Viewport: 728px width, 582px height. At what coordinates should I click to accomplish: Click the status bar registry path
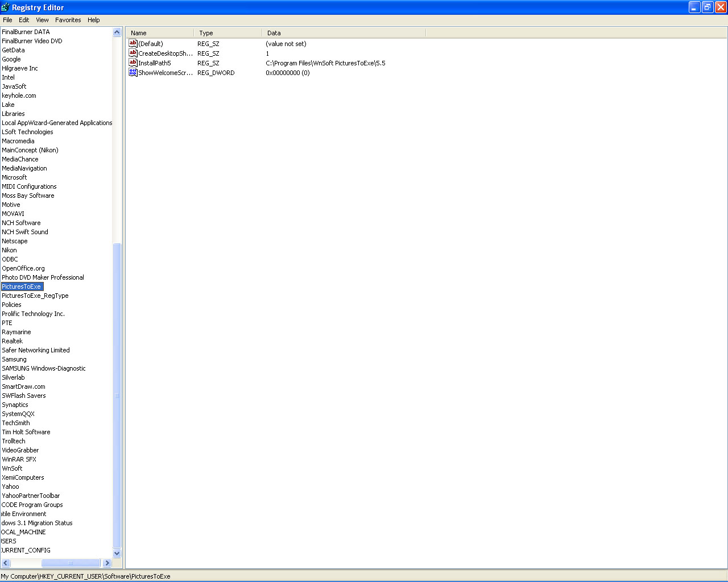tap(85, 576)
